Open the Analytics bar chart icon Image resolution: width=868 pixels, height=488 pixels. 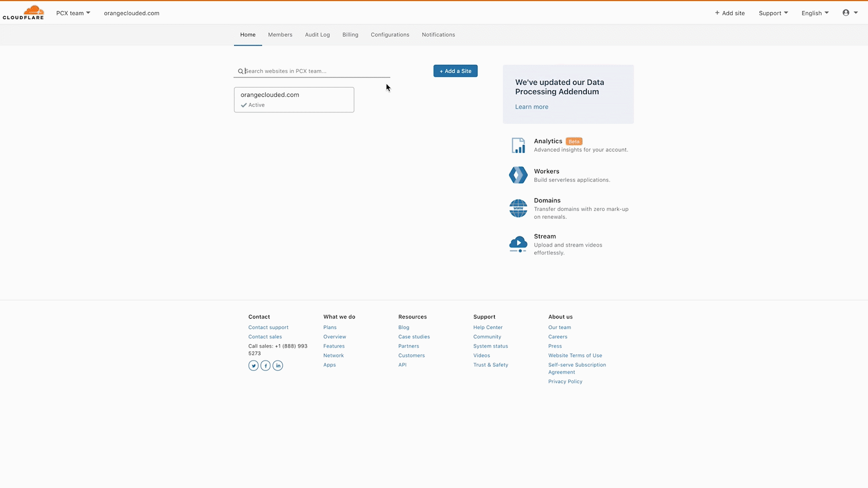click(x=518, y=145)
